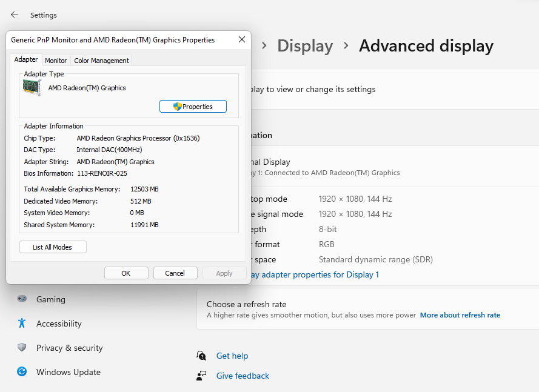Open adapter Properties button with shield
539x392 pixels.
[x=193, y=107]
